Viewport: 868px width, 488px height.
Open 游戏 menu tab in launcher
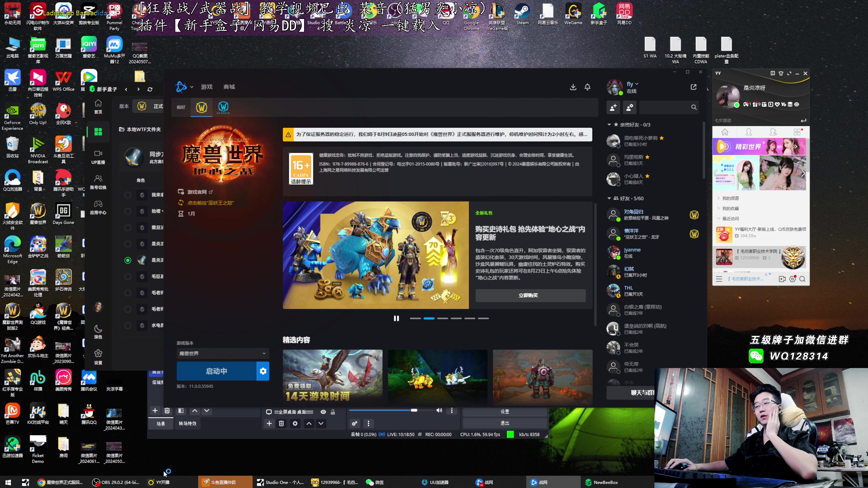(207, 86)
